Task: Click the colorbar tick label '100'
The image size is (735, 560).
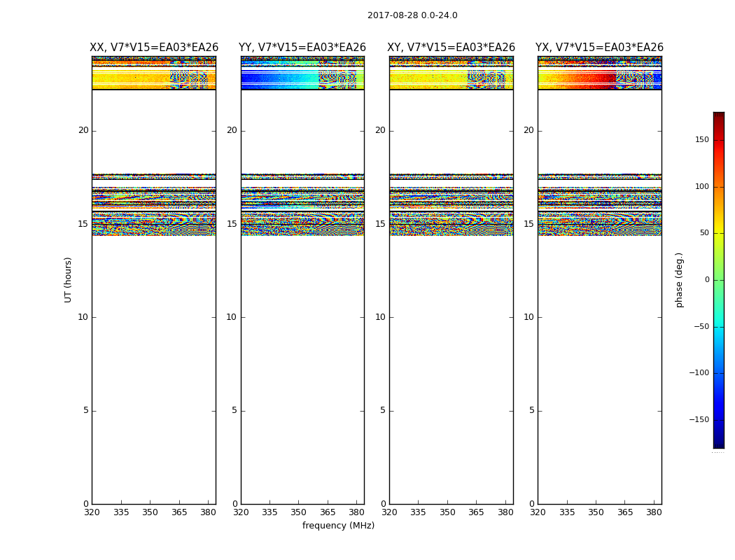Action: point(702,186)
